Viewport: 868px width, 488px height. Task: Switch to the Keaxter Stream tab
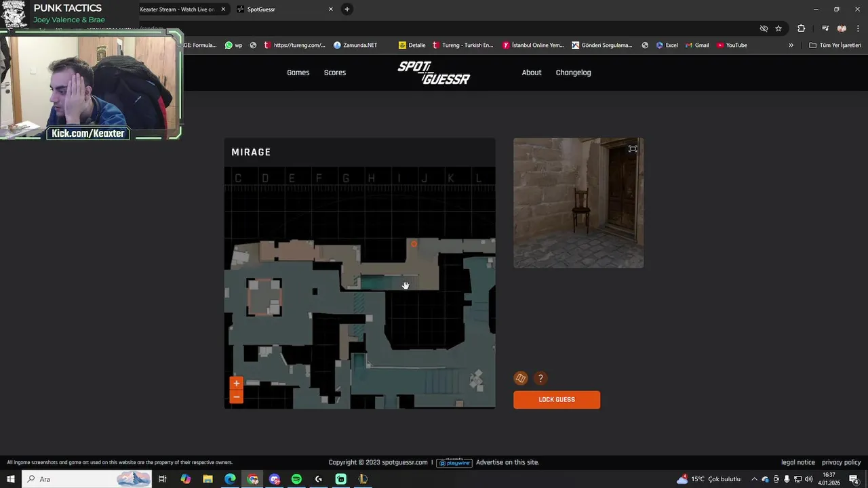tap(178, 9)
